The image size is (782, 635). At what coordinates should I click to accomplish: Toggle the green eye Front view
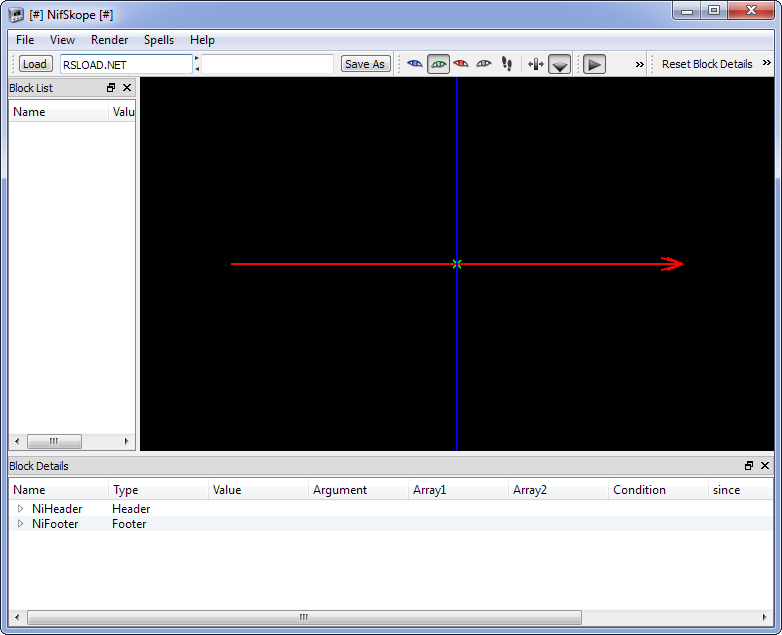click(x=438, y=64)
